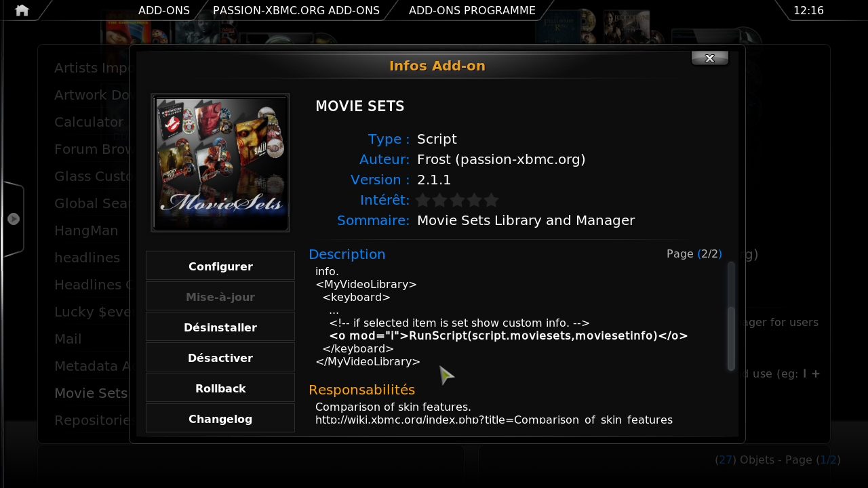Click the Intérêt star rating
Image resolution: width=868 pixels, height=488 pixels.
pyautogui.click(x=457, y=200)
